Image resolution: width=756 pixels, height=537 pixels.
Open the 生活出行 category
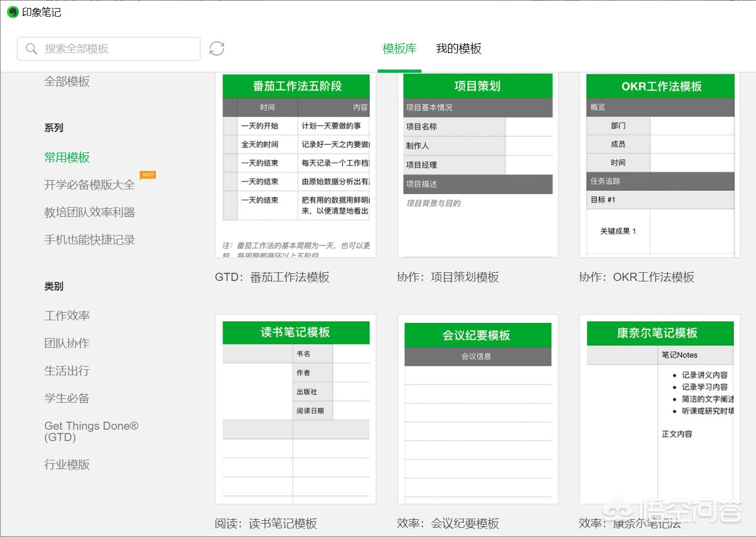coord(66,370)
